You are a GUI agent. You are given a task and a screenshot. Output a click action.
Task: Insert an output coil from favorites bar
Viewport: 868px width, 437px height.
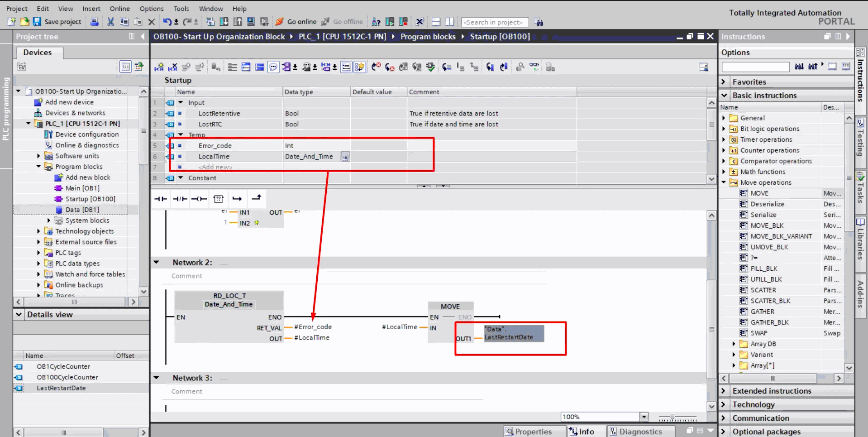coord(199,199)
